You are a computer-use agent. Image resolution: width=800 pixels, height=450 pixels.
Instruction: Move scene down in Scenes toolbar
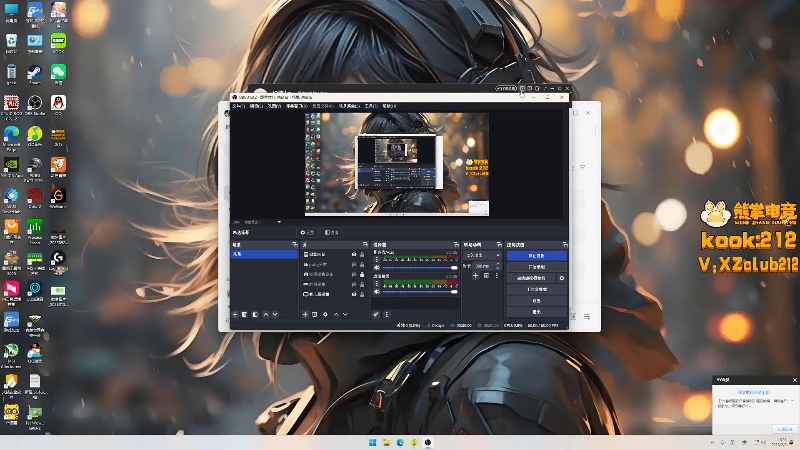tap(275, 315)
